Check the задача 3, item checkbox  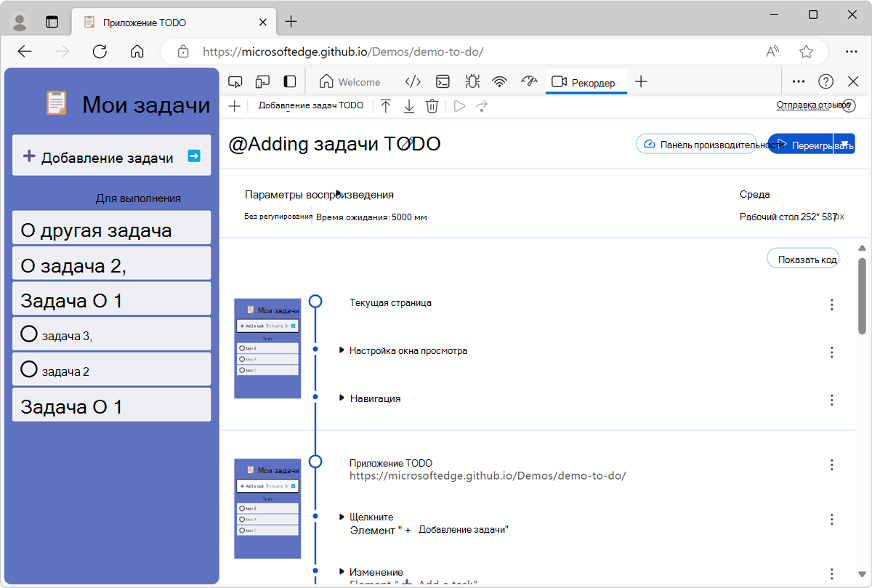click(x=29, y=334)
